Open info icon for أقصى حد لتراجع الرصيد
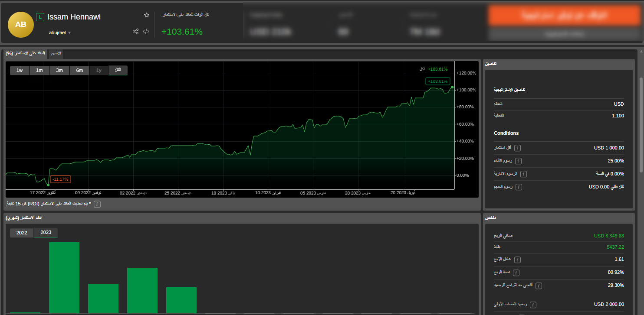The height and width of the screenshot is (315, 644). tap(539, 286)
